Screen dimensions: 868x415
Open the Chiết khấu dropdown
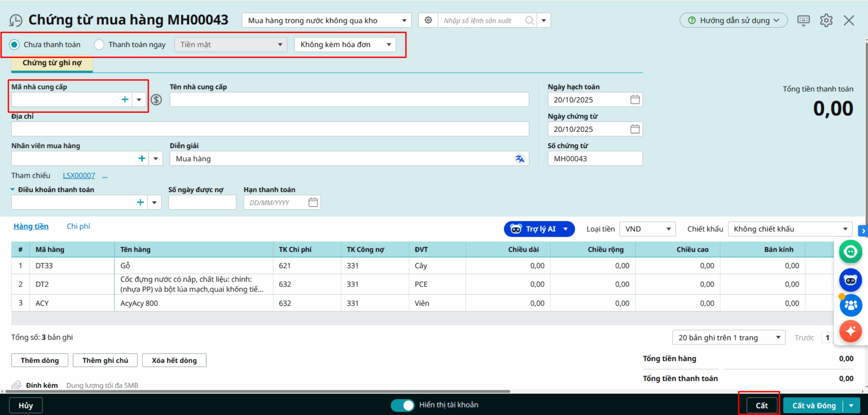point(790,229)
